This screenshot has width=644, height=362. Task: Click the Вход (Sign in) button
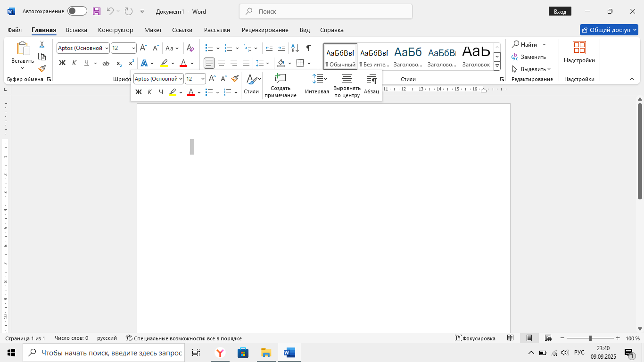[560, 11]
